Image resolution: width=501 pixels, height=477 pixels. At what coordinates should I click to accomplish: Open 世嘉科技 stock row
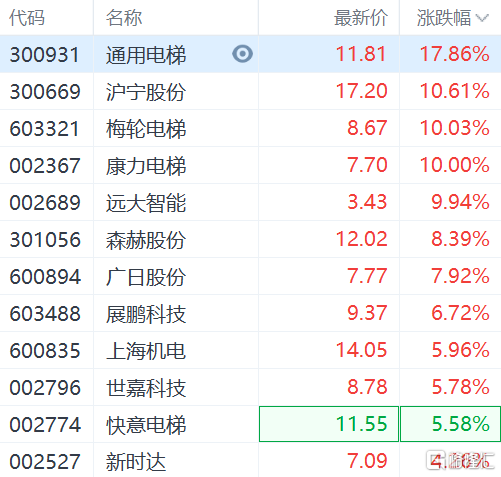point(250,387)
